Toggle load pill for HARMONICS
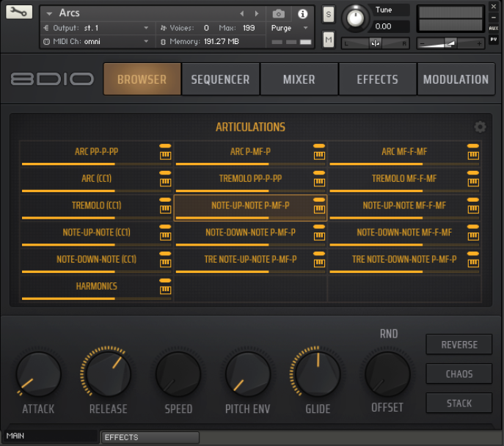The image size is (504, 446). tap(165, 280)
